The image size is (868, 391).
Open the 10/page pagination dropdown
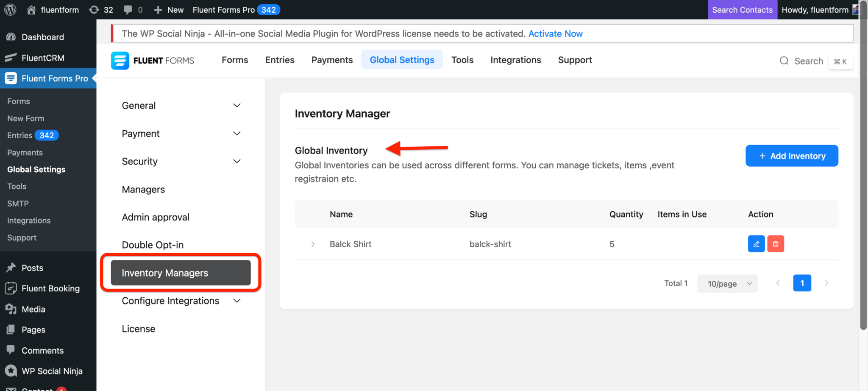pyautogui.click(x=727, y=284)
